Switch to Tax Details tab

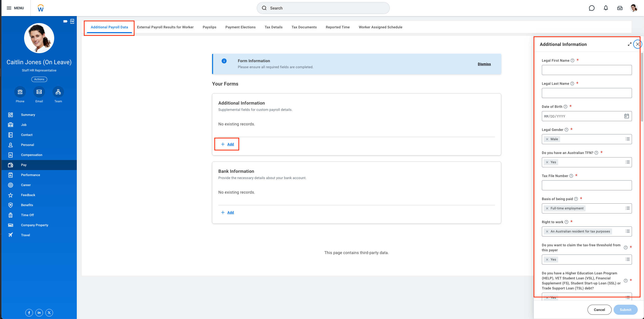click(273, 27)
